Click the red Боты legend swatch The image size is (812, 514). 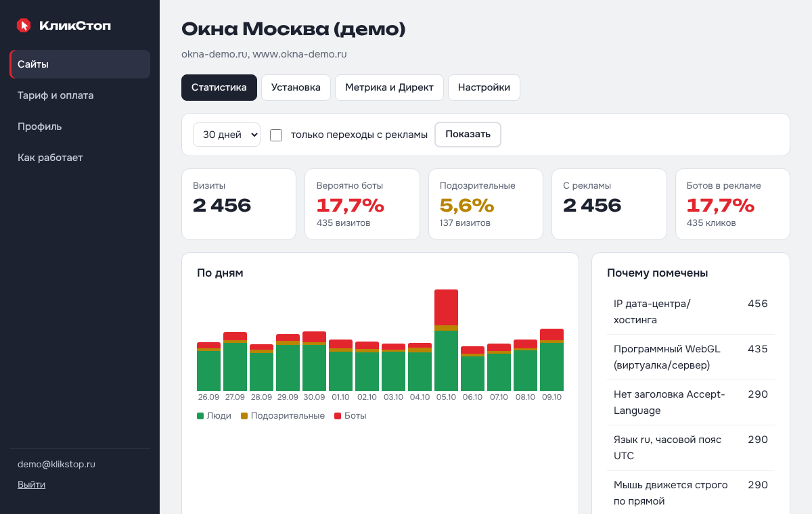coord(338,416)
